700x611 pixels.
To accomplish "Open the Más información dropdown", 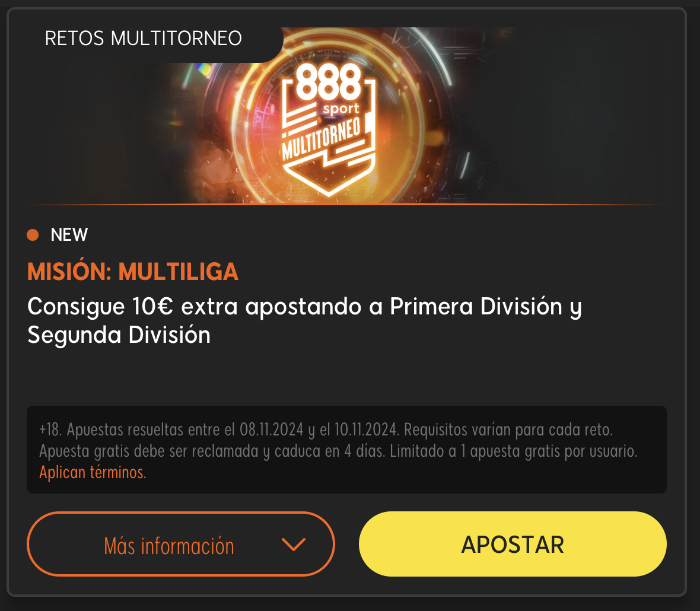I will [181, 544].
